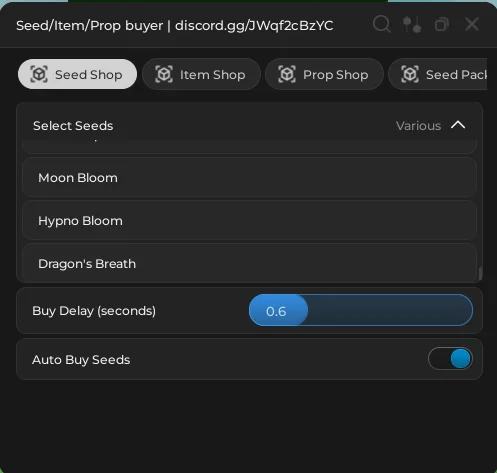Click the cube icon in Prop Shop tab
Image resolution: width=497 pixels, height=473 pixels.
(287, 74)
